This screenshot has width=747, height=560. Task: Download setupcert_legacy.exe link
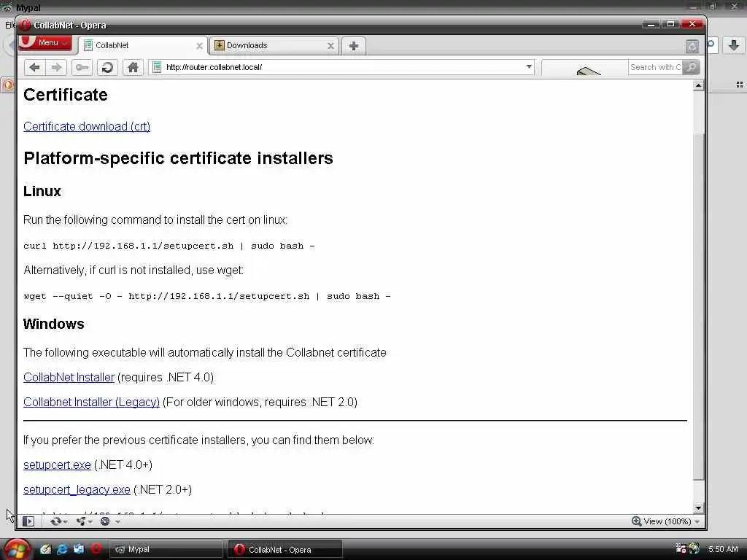pos(77,489)
